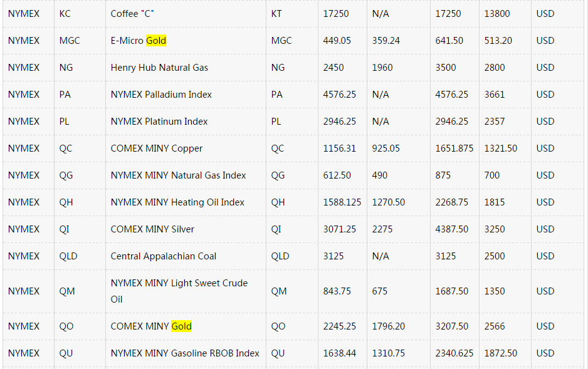588x369 pixels.
Task: Select NYMEX MINY Natural Gas Index name
Action: (x=178, y=175)
